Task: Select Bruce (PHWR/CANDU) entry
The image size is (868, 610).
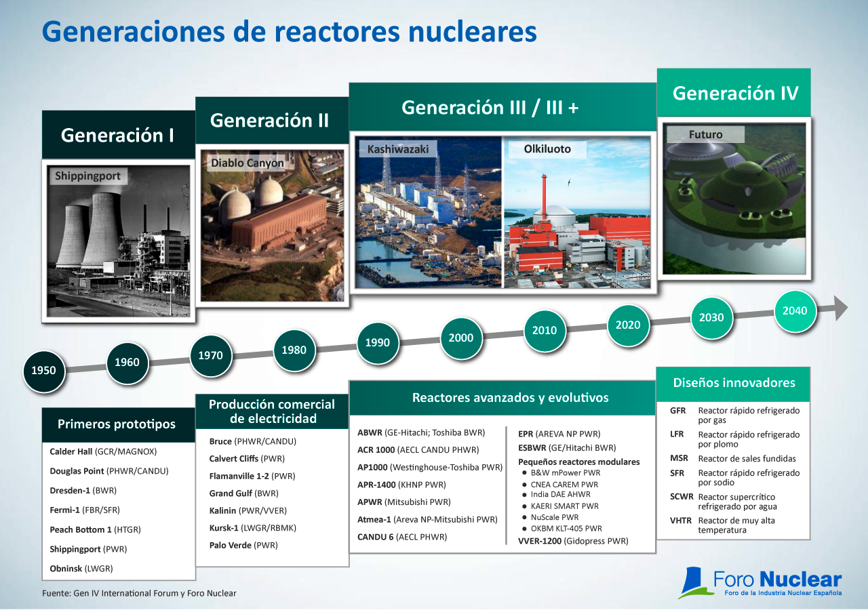Action: click(252, 441)
